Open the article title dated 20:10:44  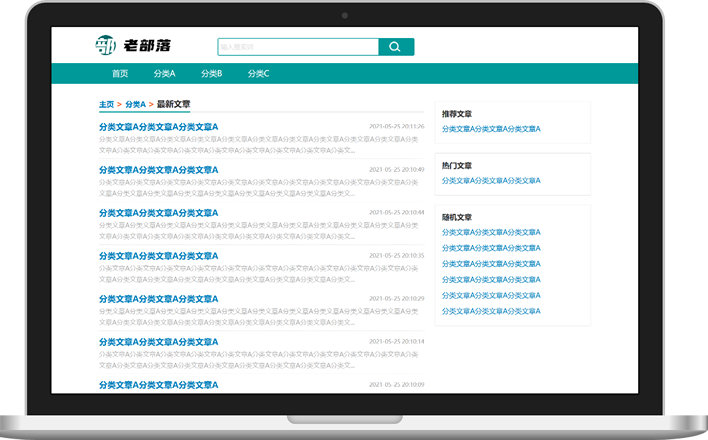coord(158,213)
